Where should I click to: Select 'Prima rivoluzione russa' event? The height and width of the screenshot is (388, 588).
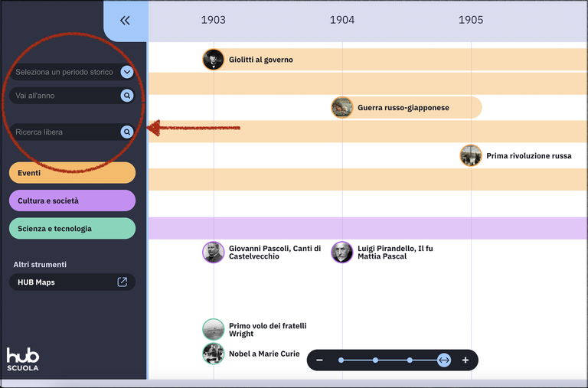coord(528,156)
